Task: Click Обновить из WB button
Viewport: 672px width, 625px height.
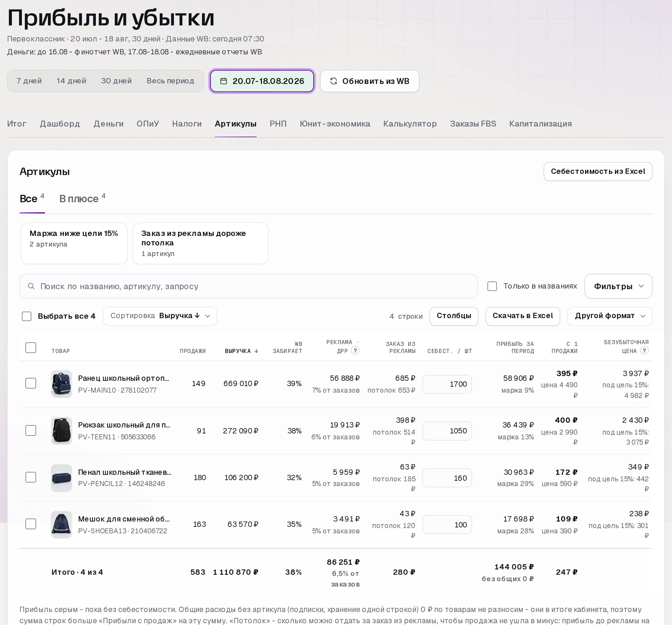Action: click(369, 81)
